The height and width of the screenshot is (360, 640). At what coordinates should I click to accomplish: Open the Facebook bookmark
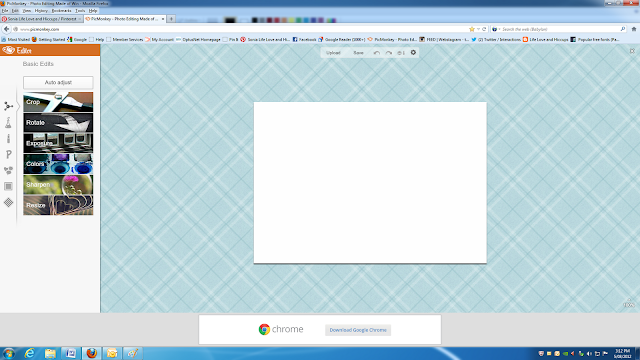[304, 40]
